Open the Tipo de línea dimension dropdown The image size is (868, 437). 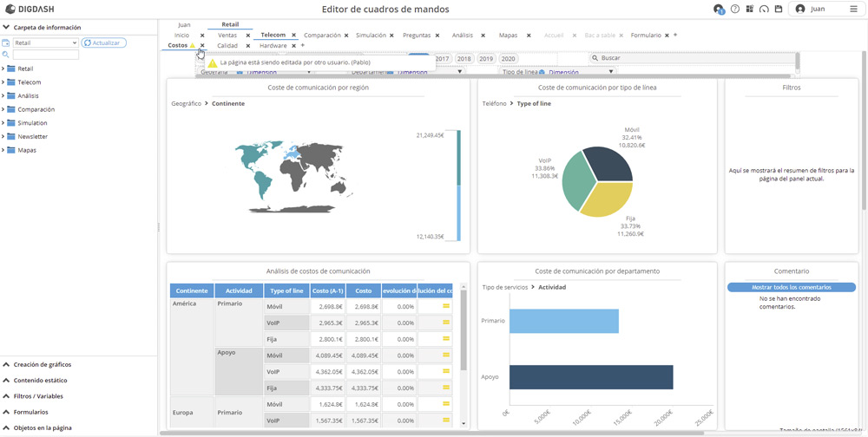coord(612,72)
